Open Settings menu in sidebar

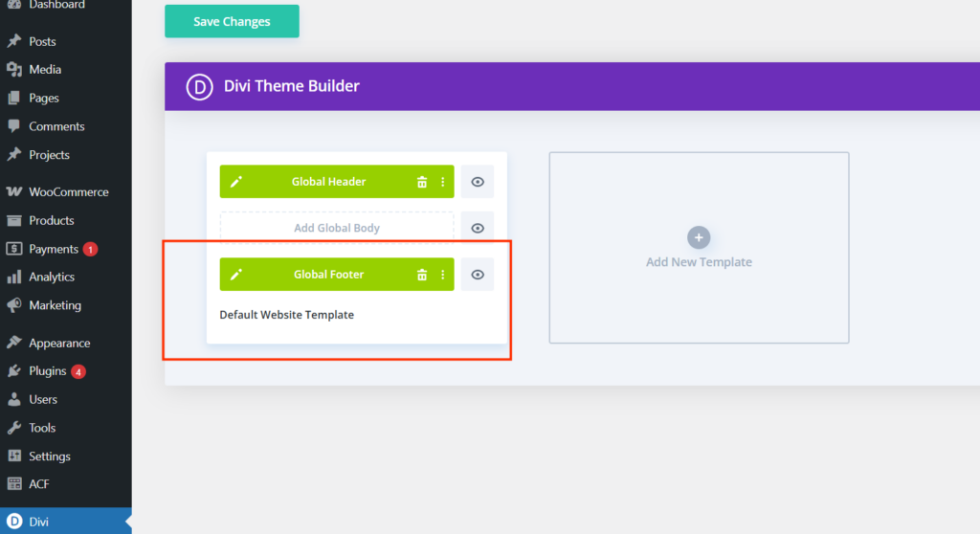[x=66, y=456]
